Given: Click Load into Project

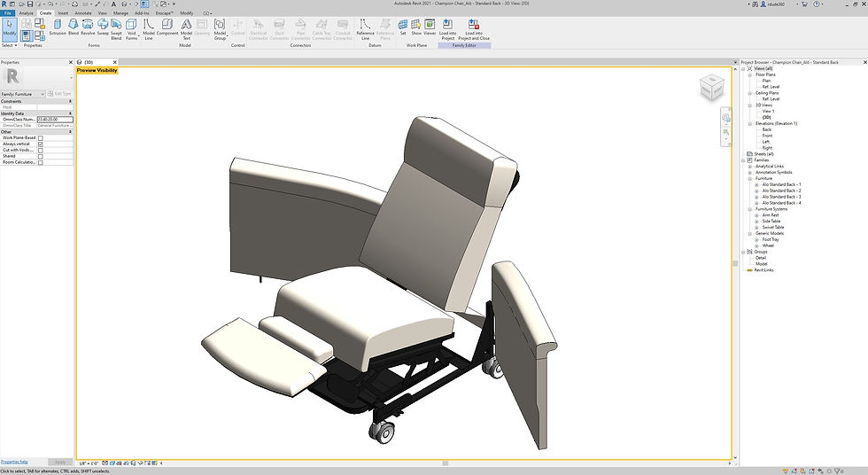Looking at the screenshot, I should [447, 29].
